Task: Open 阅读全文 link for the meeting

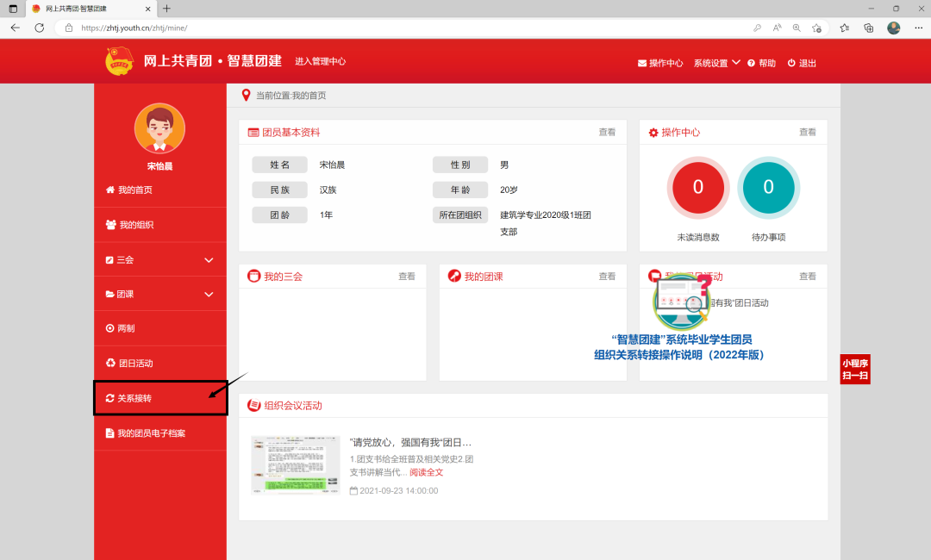Action: (426, 472)
